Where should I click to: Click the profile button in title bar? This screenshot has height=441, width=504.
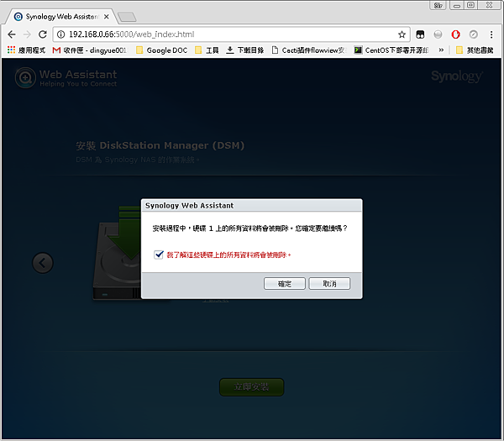[438, 5]
